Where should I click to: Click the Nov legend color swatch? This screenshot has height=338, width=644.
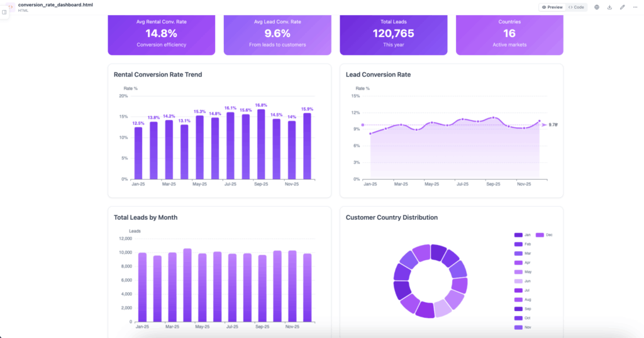(x=518, y=327)
